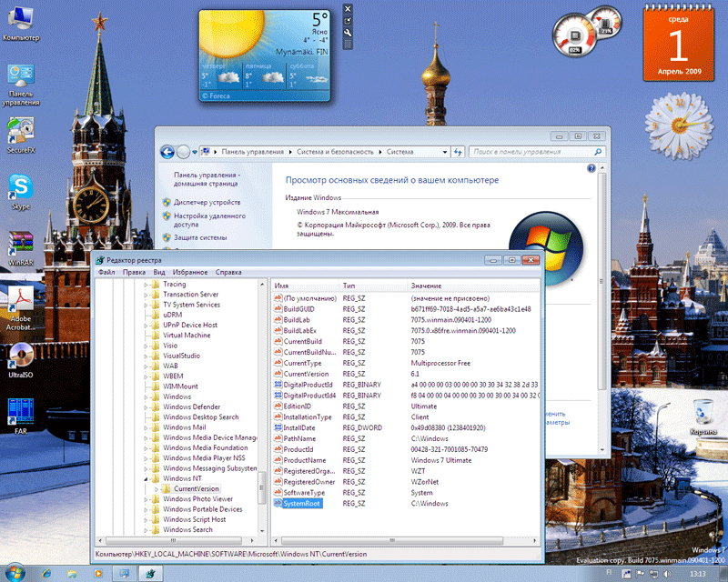The image size is (728, 582).
Task: Expand the Tracing registry key
Action: (146, 284)
